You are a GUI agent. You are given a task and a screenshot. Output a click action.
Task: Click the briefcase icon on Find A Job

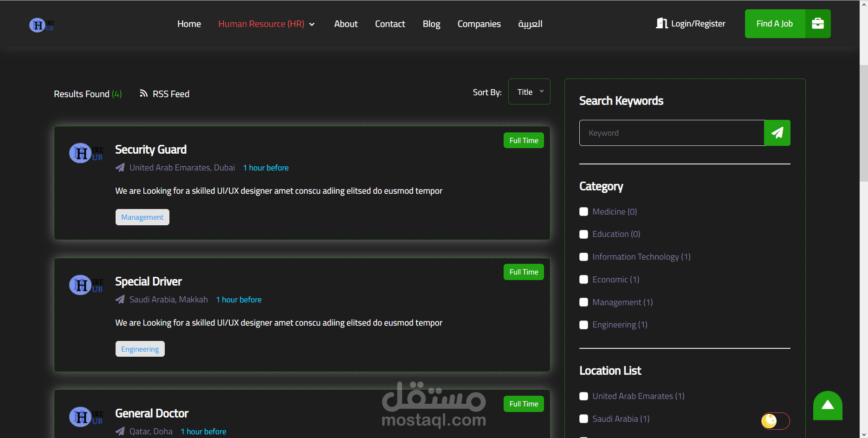click(818, 24)
